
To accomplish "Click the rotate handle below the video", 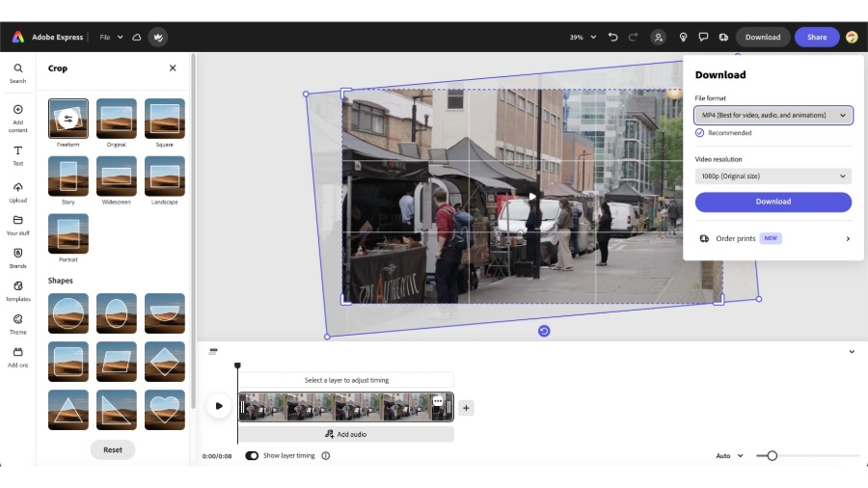I will click(x=544, y=331).
